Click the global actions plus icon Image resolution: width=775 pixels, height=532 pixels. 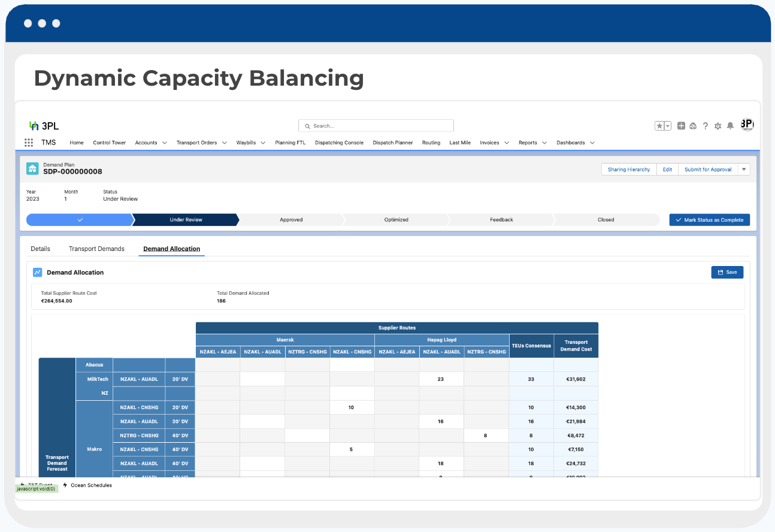click(x=681, y=126)
